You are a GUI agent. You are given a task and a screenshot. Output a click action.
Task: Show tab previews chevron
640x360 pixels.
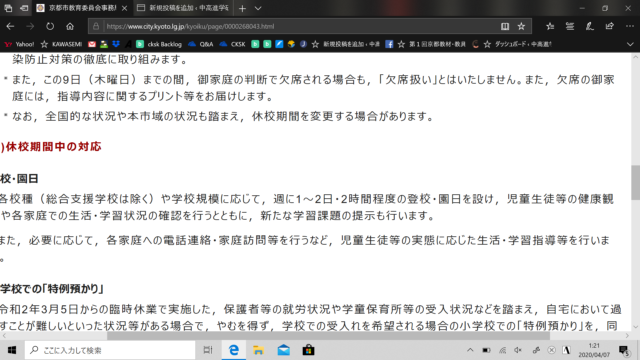[x=258, y=8]
